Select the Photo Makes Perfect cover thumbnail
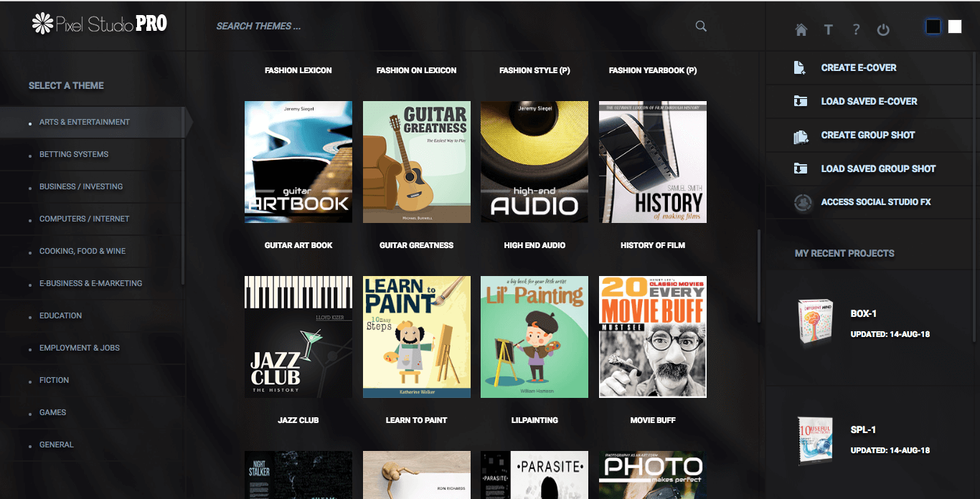The height and width of the screenshot is (499, 980). point(653,475)
